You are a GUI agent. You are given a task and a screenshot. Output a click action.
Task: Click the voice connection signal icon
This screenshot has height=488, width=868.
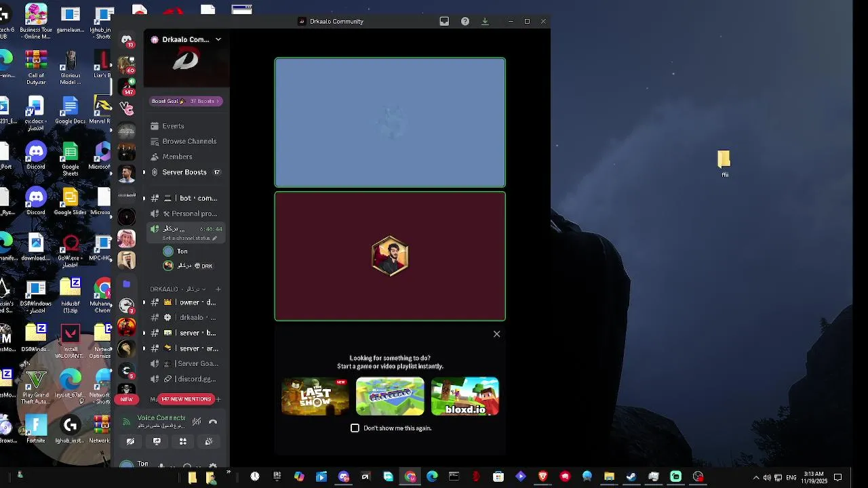click(x=126, y=422)
